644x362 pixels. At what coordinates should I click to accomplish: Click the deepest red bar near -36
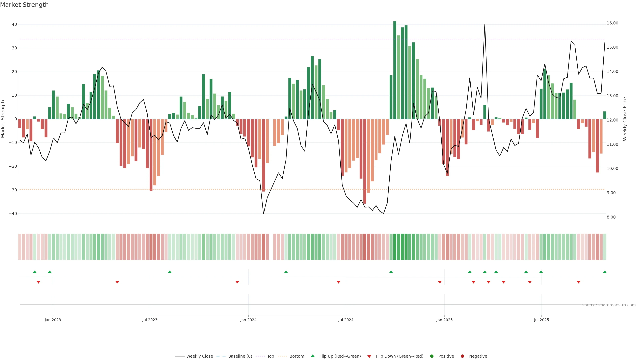[365, 161]
